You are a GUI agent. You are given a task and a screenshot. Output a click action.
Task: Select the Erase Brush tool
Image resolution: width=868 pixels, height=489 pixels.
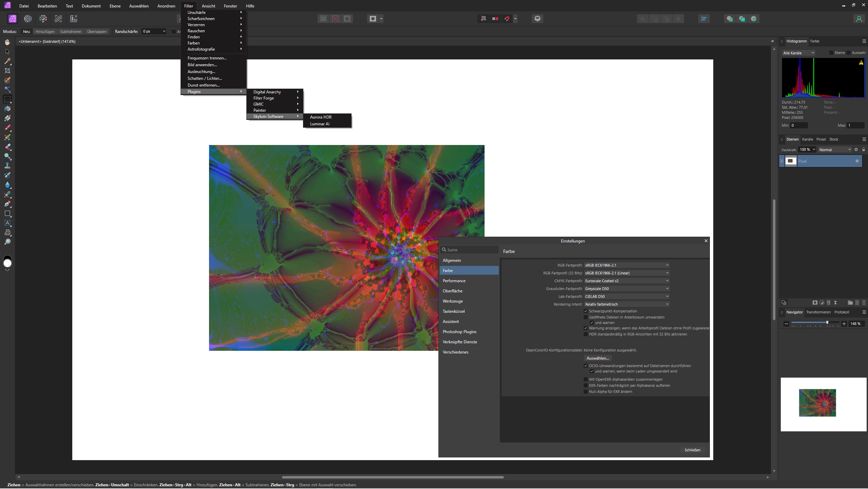point(7,147)
